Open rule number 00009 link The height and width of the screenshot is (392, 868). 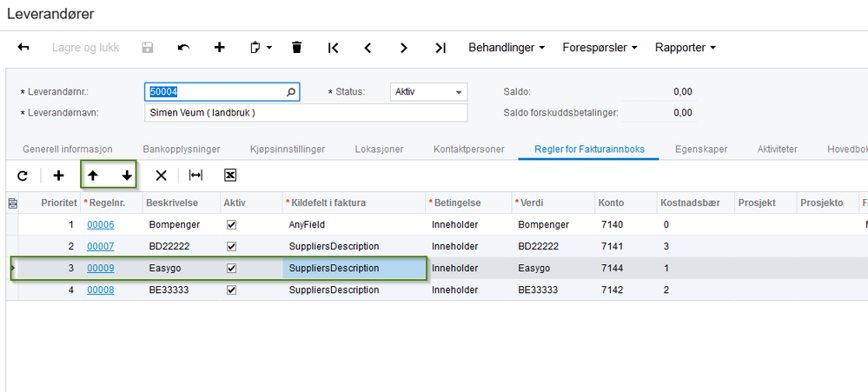click(100, 268)
